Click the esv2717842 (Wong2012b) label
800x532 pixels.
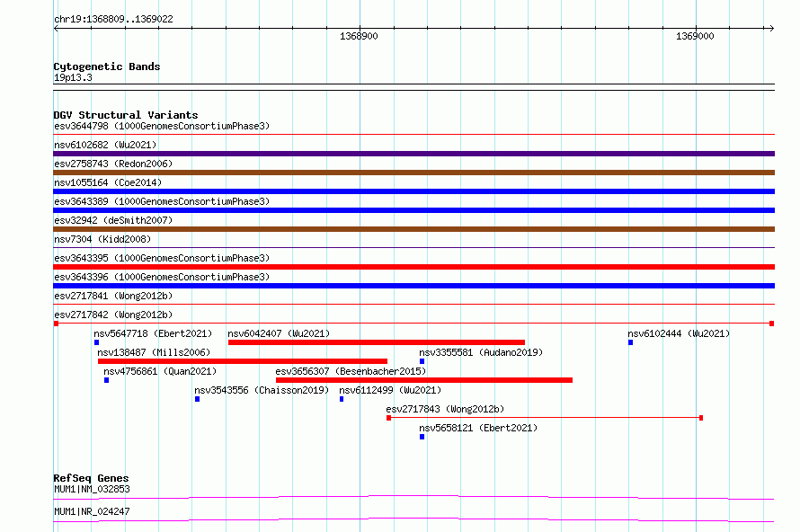pyautogui.click(x=113, y=315)
